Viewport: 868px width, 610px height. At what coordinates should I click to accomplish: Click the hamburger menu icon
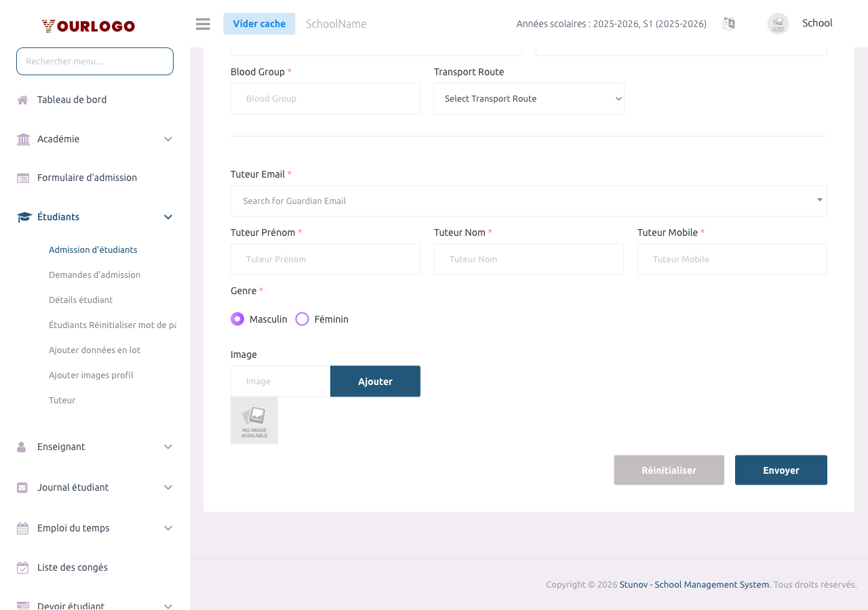(x=202, y=23)
